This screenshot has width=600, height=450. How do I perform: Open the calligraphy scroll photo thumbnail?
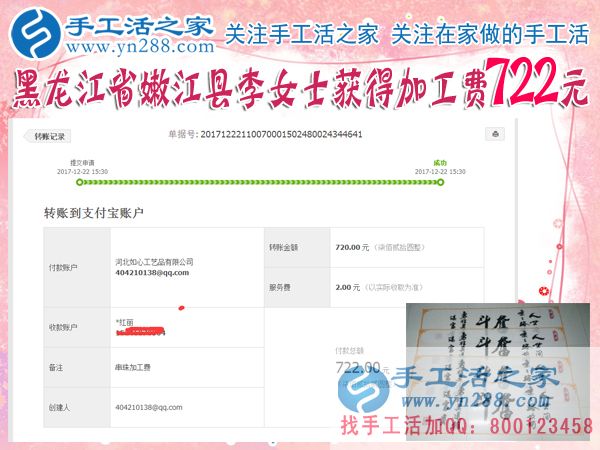(x=498, y=372)
